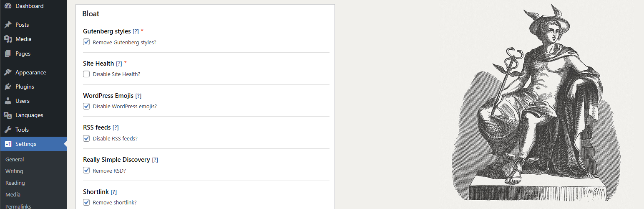This screenshot has height=209, width=644.
Task: Click the Tools wrench icon
Action: click(8, 130)
